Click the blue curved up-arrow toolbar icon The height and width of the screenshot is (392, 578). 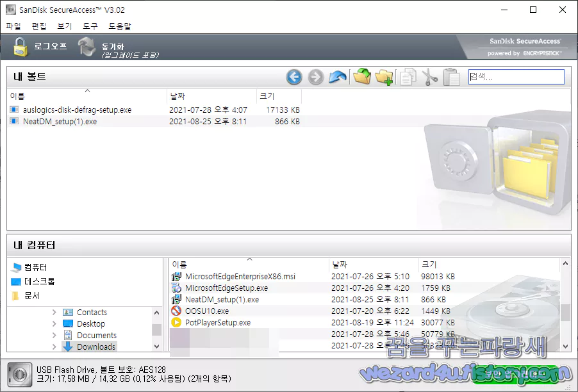point(337,77)
